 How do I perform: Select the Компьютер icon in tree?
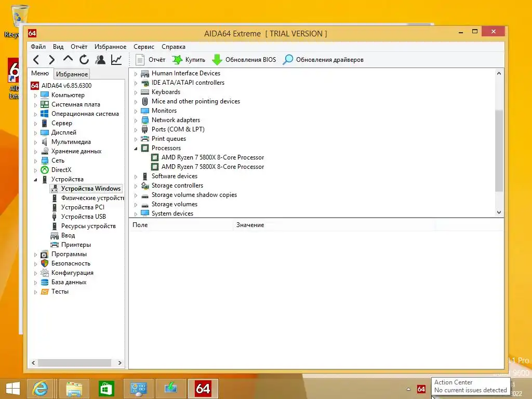[x=45, y=95]
